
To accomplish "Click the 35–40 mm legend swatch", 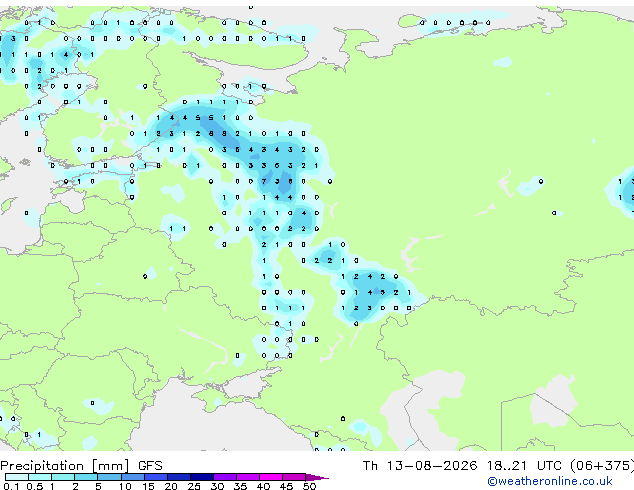I will point(248,477).
